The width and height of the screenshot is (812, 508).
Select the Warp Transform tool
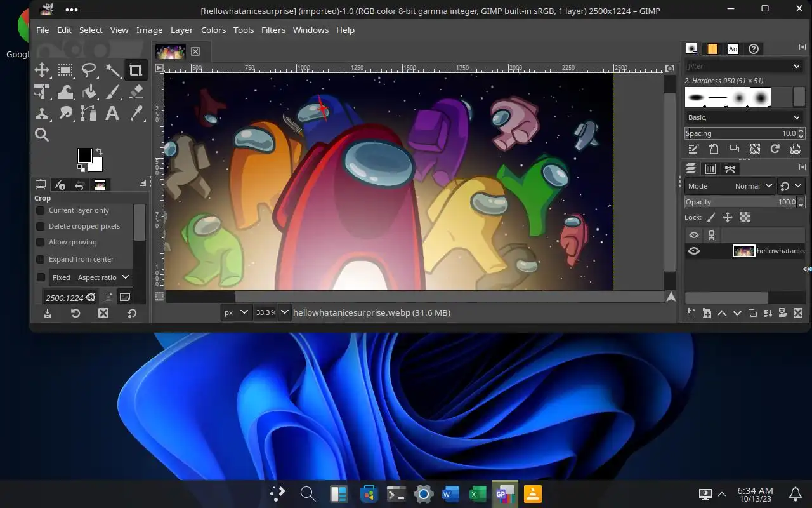point(65,91)
